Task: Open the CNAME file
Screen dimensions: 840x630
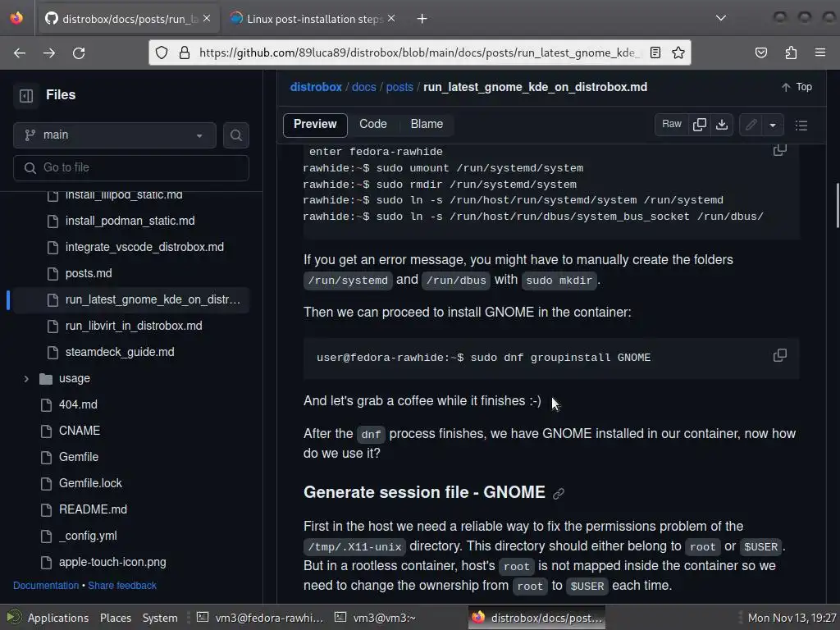Action: click(x=80, y=431)
